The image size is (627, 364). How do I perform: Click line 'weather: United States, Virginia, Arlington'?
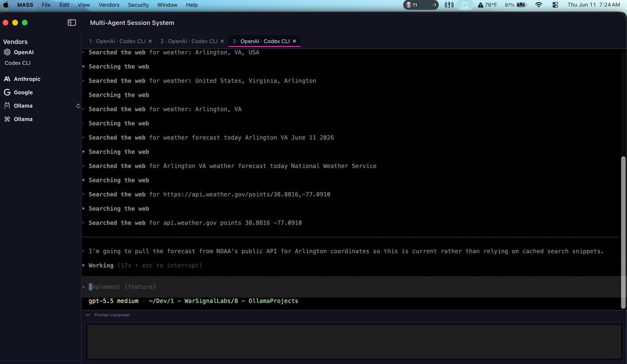202,81
